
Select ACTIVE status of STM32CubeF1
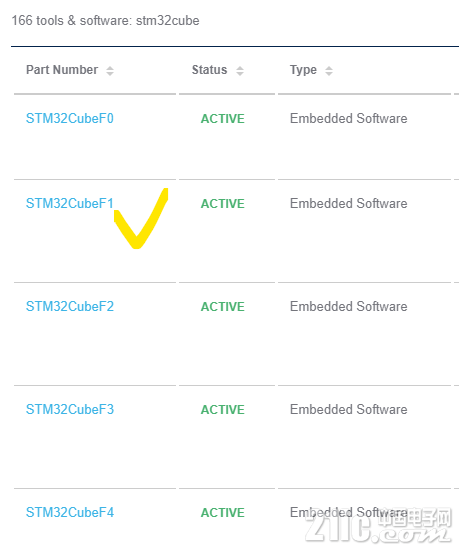(x=222, y=204)
